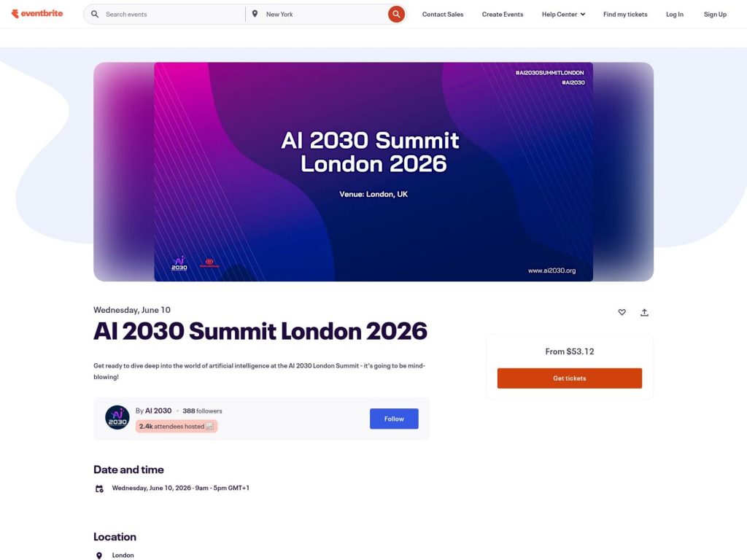Save the event using the heart icon

point(622,312)
